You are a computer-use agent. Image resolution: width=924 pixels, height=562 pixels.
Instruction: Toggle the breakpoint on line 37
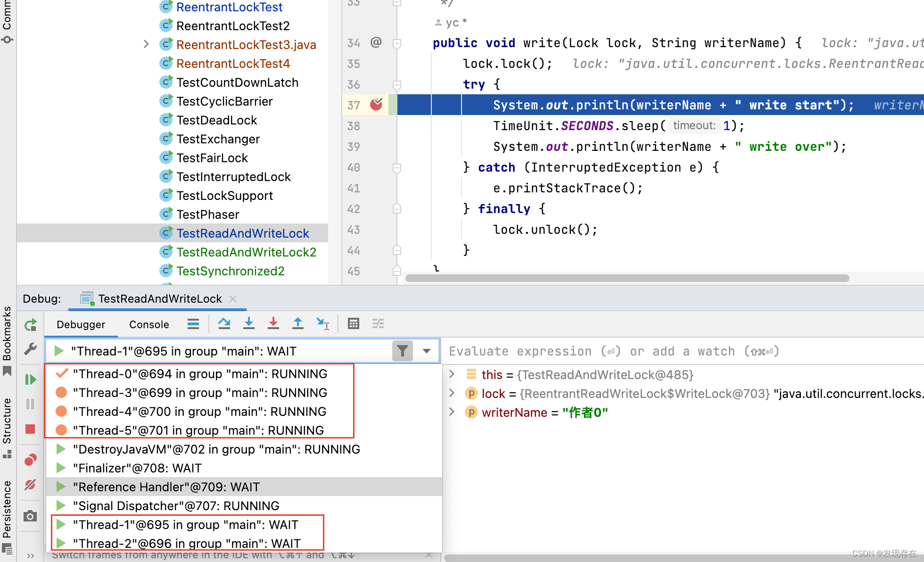(376, 105)
